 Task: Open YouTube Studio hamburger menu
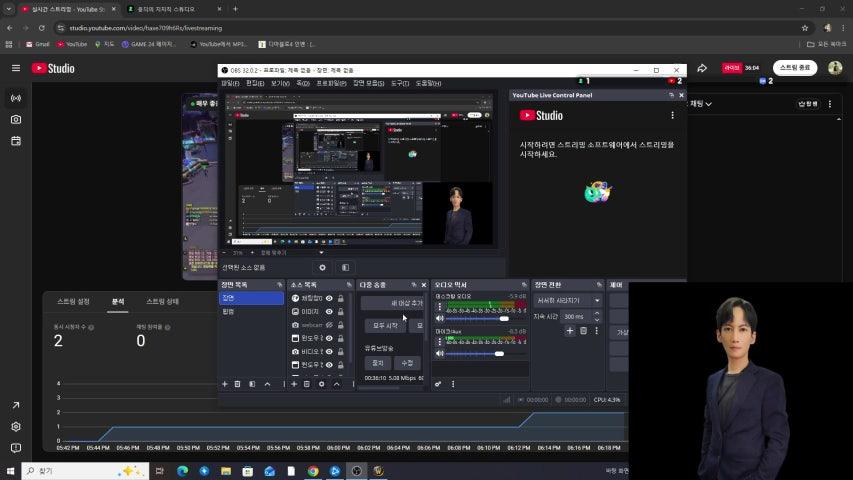[15, 68]
